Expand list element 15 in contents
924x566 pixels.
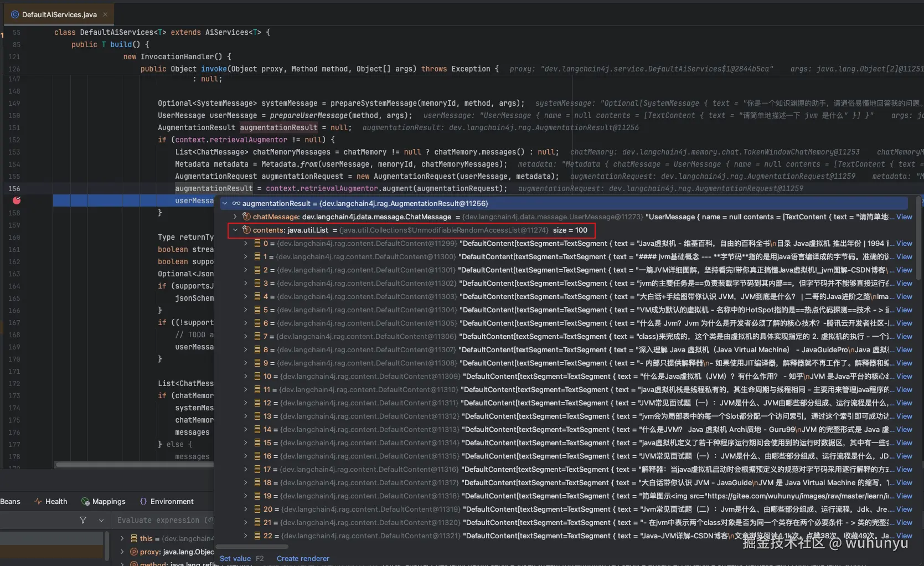[x=246, y=442]
